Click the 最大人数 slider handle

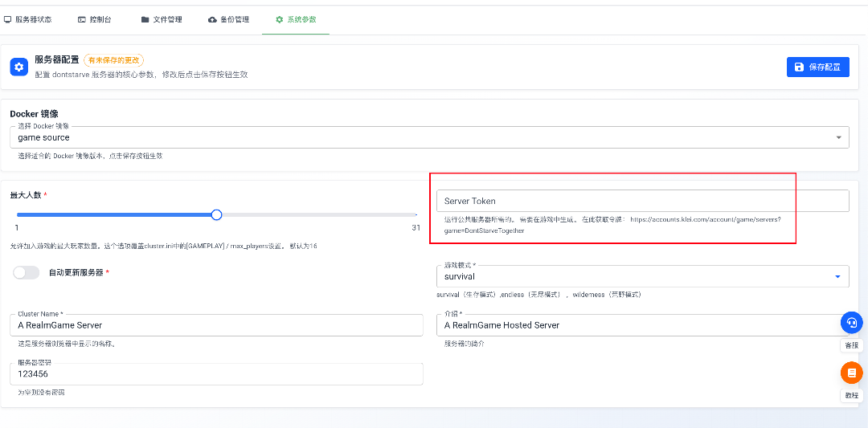coord(216,214)
